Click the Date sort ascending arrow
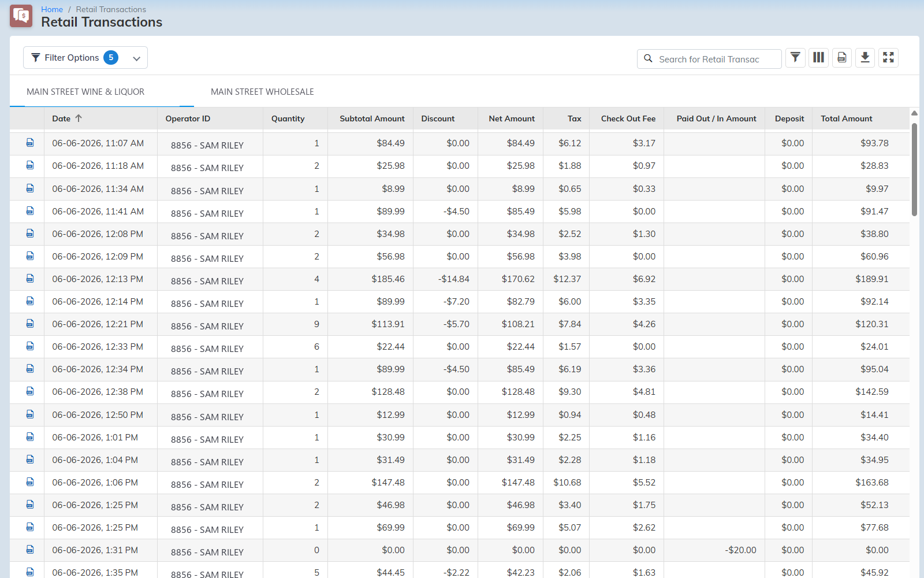Image resolution: width=924 pixels, height=578 pixels. [x=79, y=118]
